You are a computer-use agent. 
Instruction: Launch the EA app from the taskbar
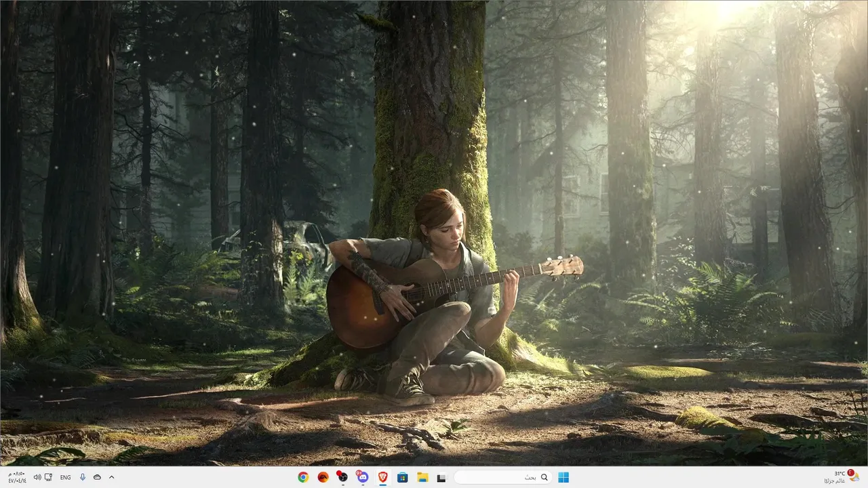coord(323,477)
